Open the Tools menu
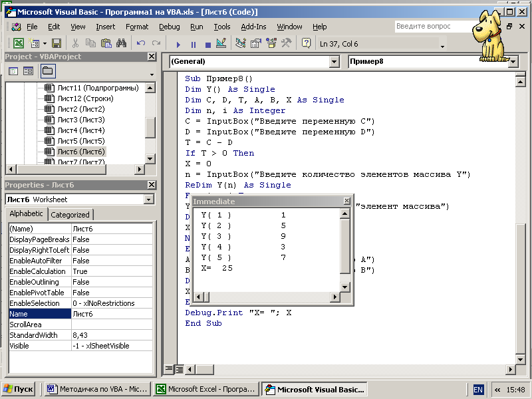The image size is (532, 399). [x=222, y=27]
